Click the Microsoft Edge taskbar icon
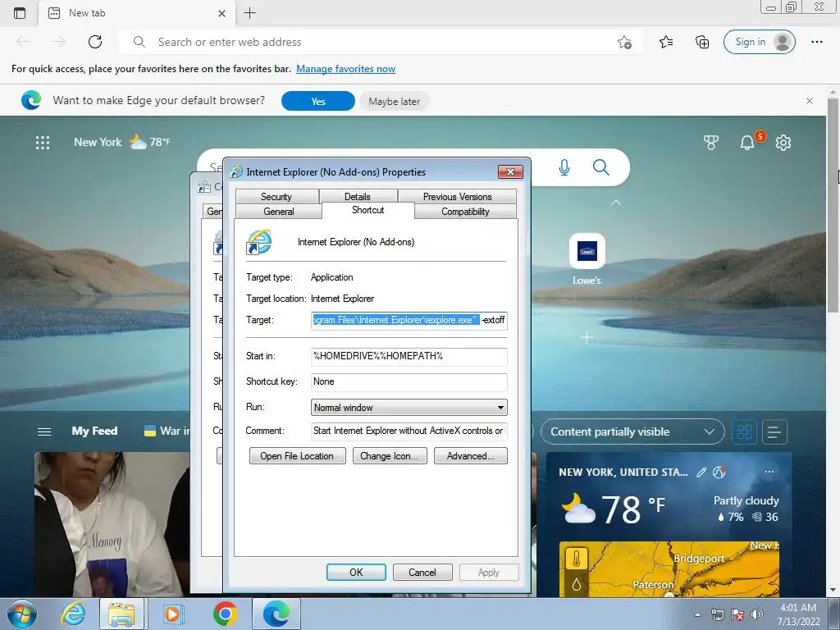This screenshot has width=840, height=630. (276, 614)
